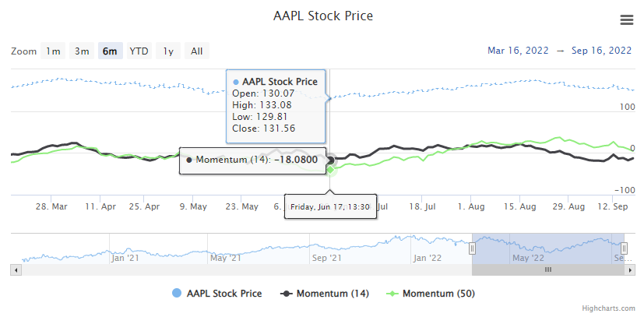Click the right navigator range handle

625,248
